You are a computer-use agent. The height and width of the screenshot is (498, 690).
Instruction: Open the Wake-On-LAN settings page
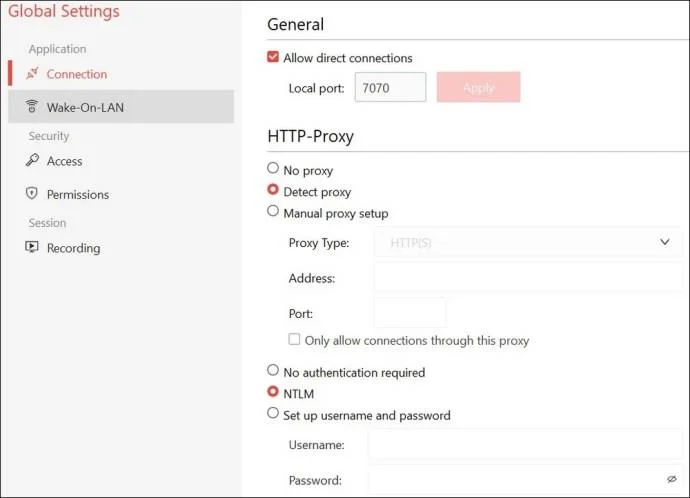(121, 106)
